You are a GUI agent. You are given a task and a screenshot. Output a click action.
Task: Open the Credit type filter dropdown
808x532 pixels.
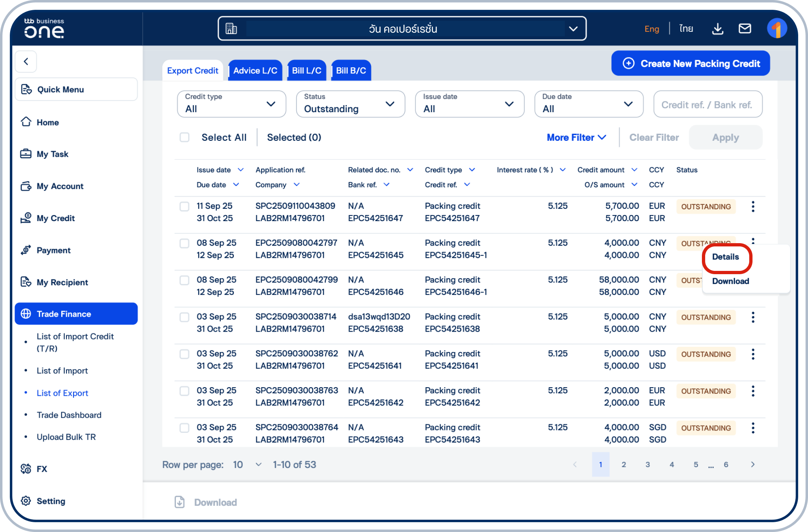point(231,104)
